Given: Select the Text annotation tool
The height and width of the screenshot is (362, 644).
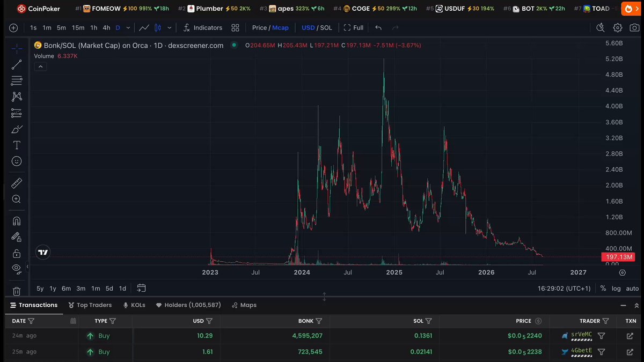Looking at the screenshot, I should [x=17, y=145].
